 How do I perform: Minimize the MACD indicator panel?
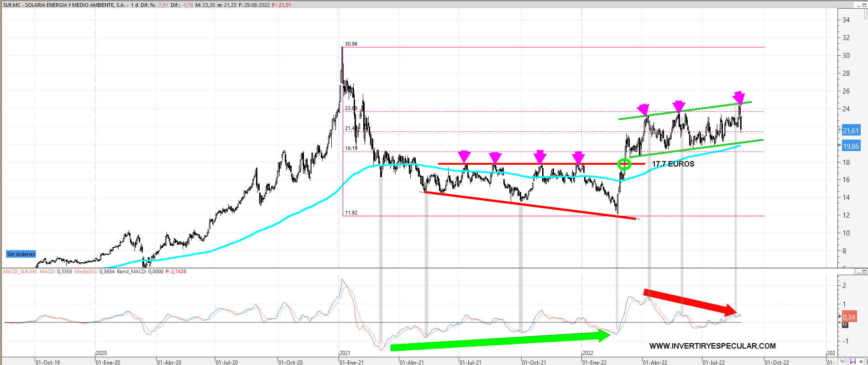tap(858, 272)
